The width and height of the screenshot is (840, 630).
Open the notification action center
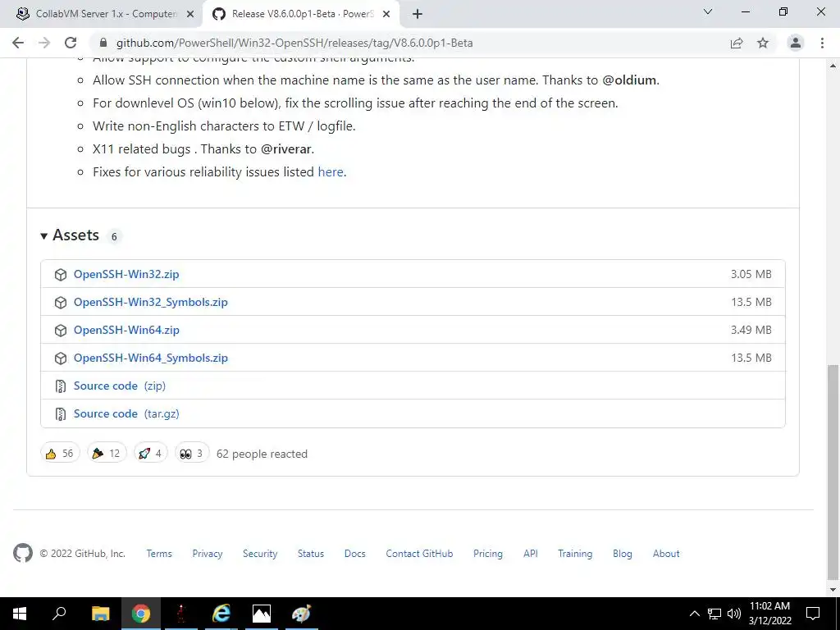pos(813,614)
